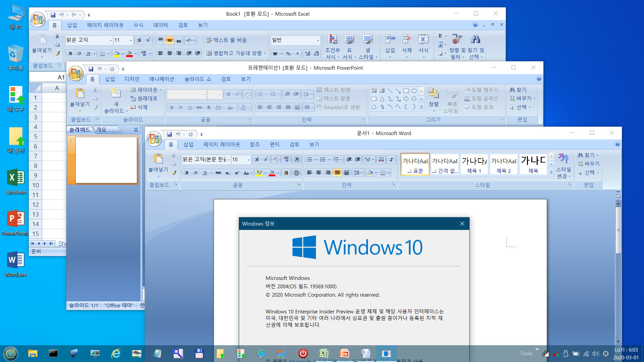Show paragraph marks in Word
Image resolution: width=644 pixels, height=362 pixels.
point(391,160)
